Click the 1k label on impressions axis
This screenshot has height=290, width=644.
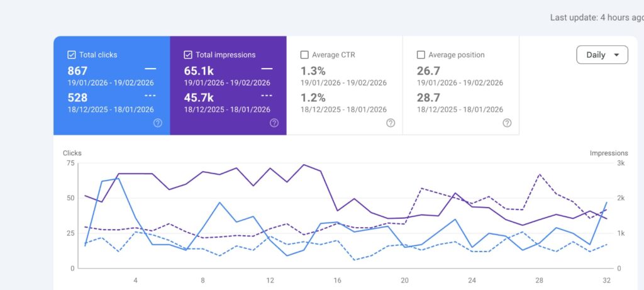621,233
